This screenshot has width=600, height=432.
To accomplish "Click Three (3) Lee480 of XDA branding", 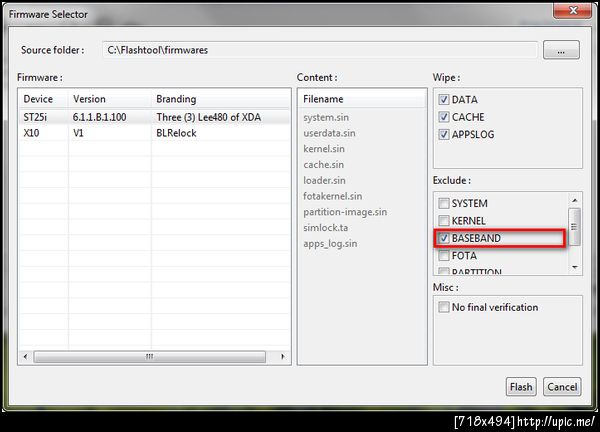I will [209, 117].
